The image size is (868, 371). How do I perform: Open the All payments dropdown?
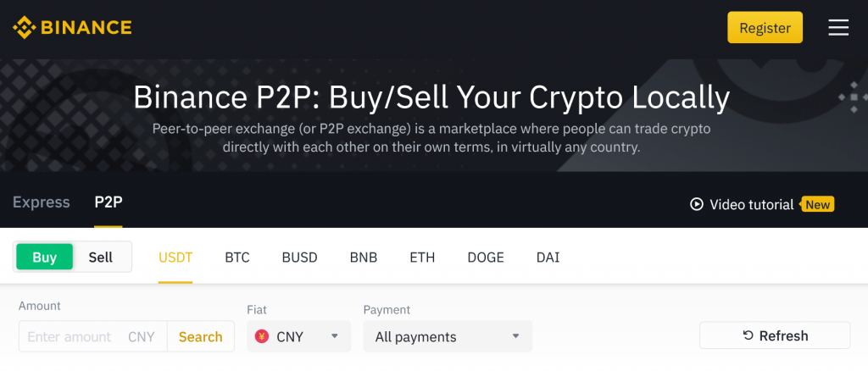tap(448, 336)
